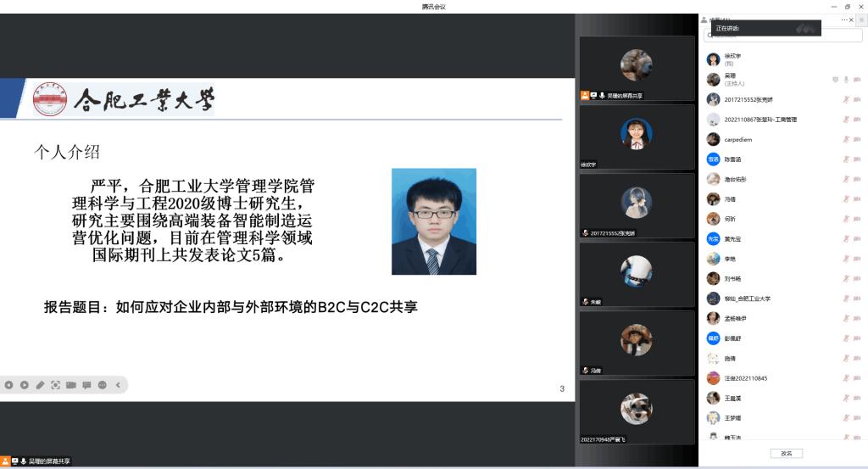Advance to next slide in presentation toolbar
Viewport: 868px width, 469px height.
(24, 385)
